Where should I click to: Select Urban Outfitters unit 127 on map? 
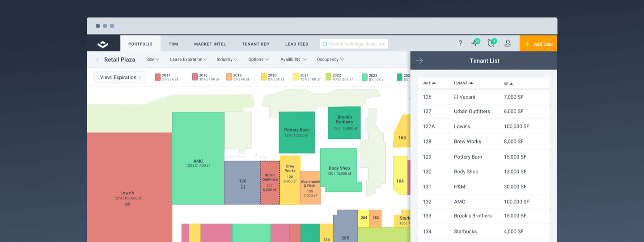[270, 182]
